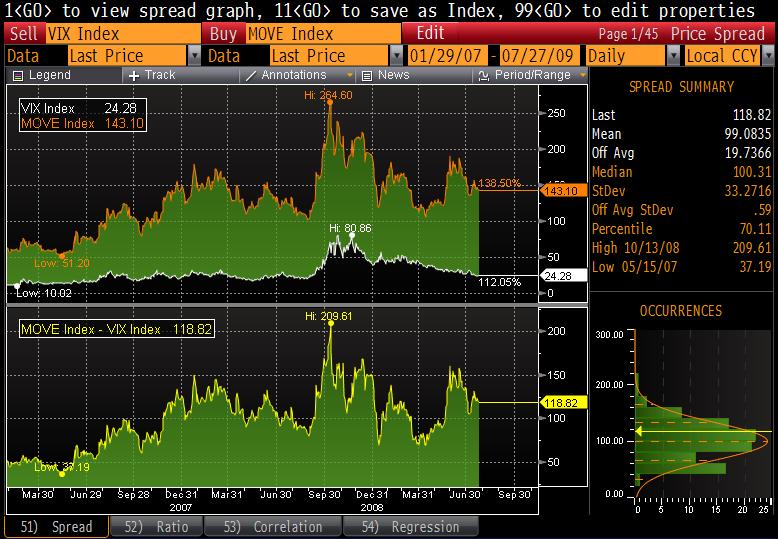The image size is (778, 539).
Task: Switch to the 51) Spread tab
Action: click(x=56, y=527)
